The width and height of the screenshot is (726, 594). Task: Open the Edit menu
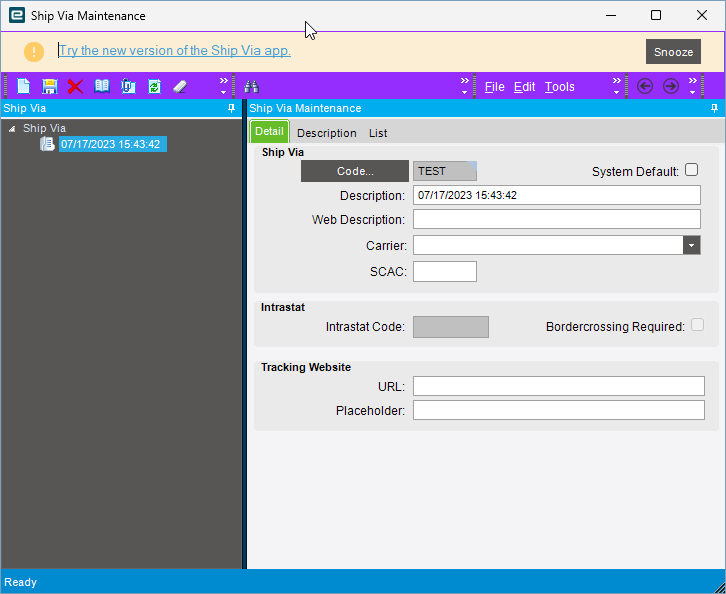(x=524, y=87)
